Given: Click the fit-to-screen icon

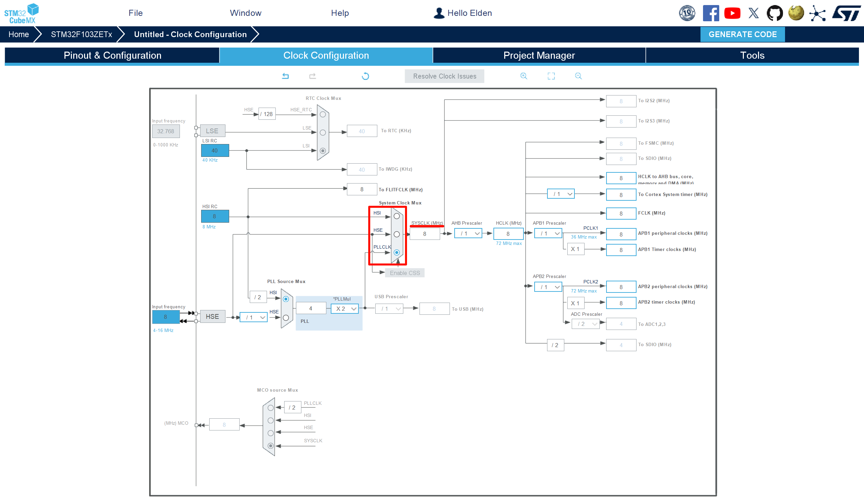Looking at the screenshot, I should pos(551,76).
